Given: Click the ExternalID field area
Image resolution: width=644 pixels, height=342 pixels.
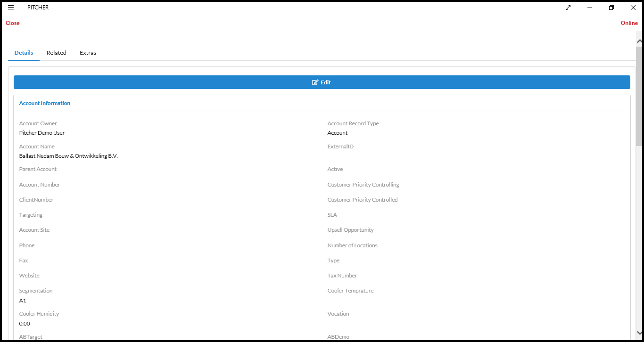Looking at the screenshot, I should point(340,146).
